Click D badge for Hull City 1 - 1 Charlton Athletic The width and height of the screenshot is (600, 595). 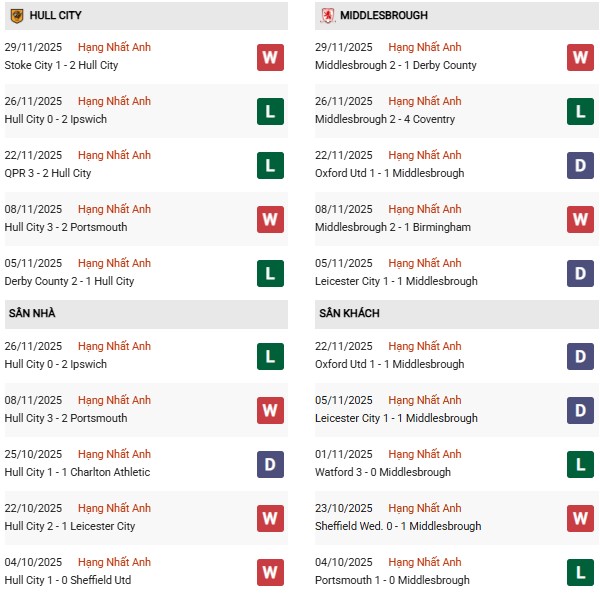(x=270, y=464)
